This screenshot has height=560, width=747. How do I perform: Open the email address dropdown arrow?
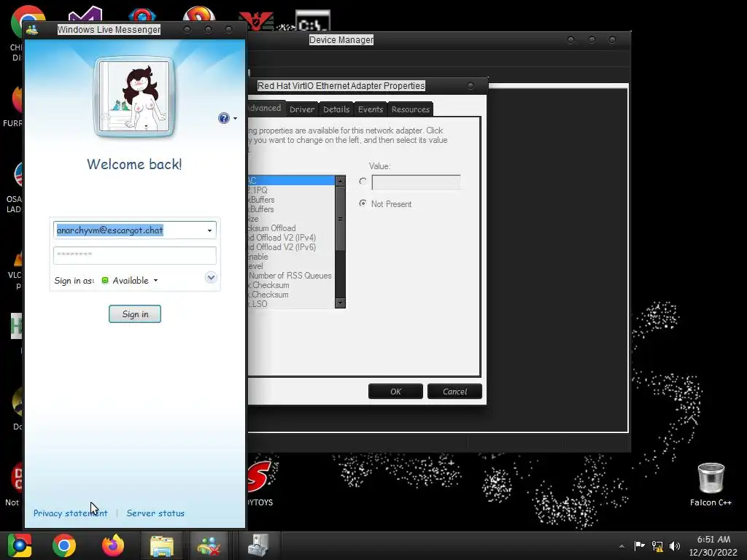coord(209,230)
